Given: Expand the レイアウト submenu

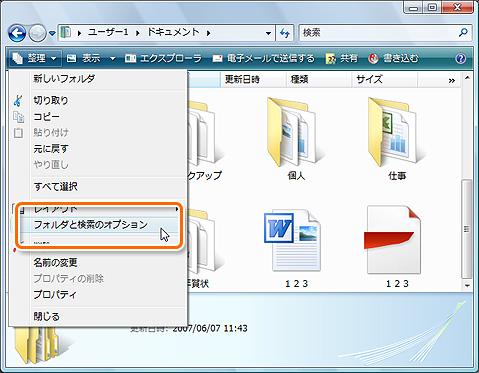Looking at the screenshot, I should tap(98, 210).
